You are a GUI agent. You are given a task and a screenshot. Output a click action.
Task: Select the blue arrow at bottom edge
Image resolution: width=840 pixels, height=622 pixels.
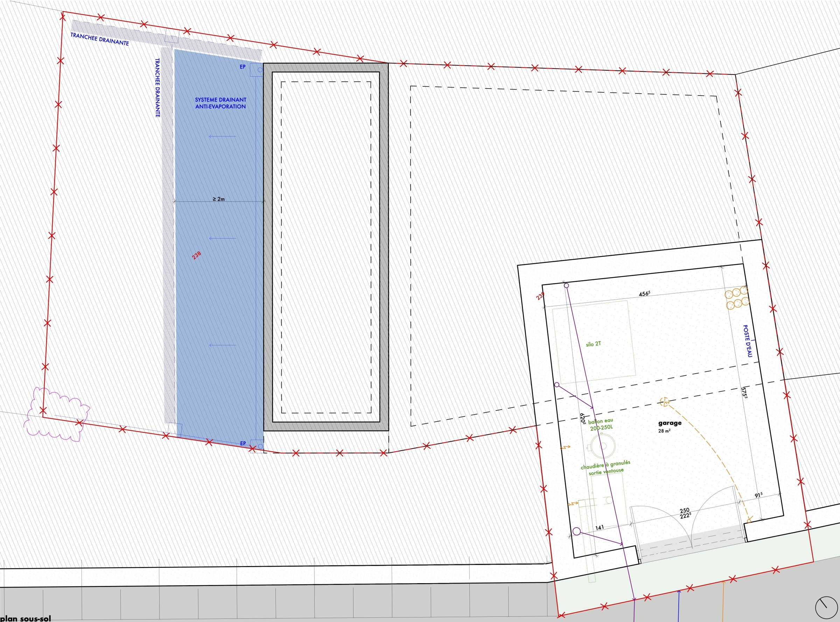tap(679, 606)
